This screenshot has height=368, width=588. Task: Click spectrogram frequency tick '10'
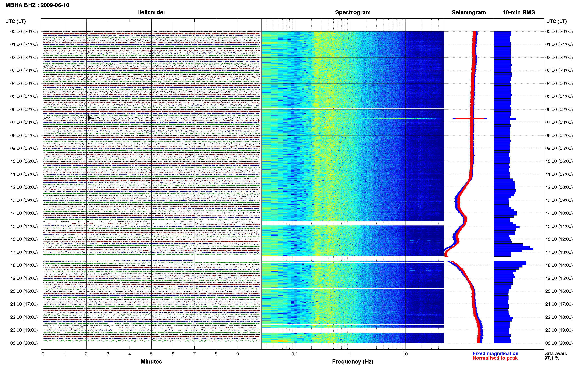405,354
